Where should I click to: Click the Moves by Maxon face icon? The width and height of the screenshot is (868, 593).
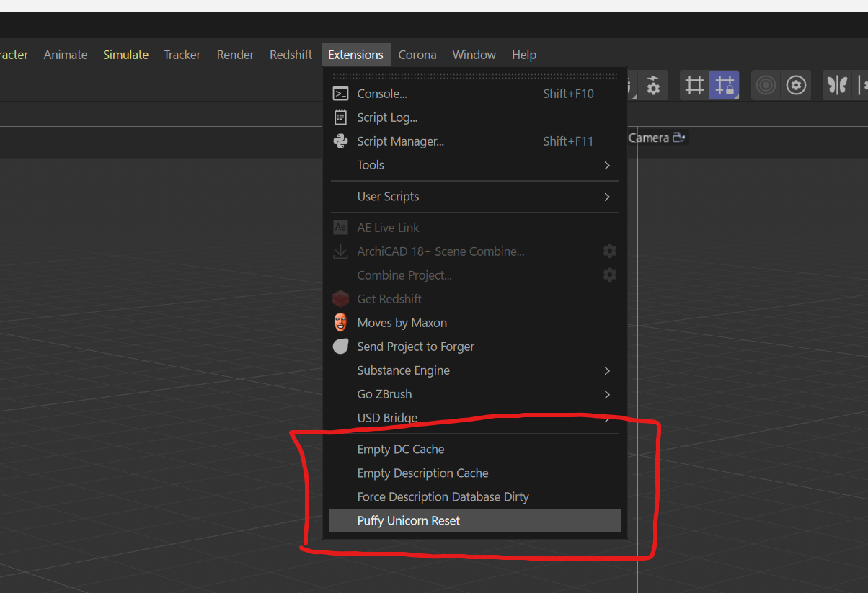point(340,323)
